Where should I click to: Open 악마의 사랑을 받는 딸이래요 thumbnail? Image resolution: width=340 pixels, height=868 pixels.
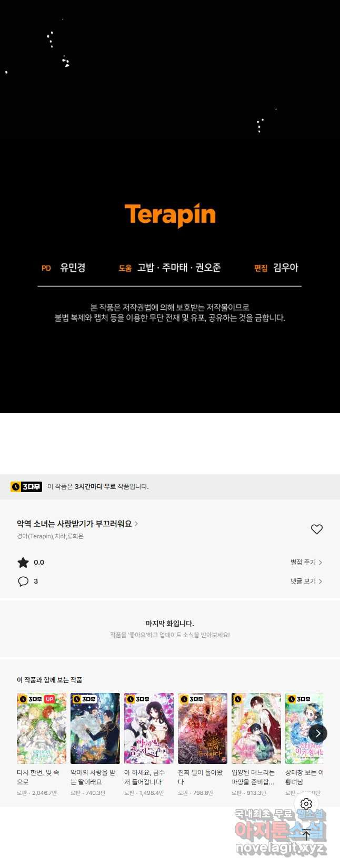(x=95, y=728)
